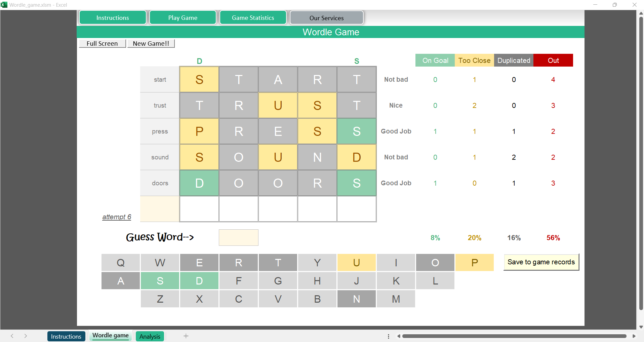
Task: Open the Instructions green button
Action: (113, 18)
